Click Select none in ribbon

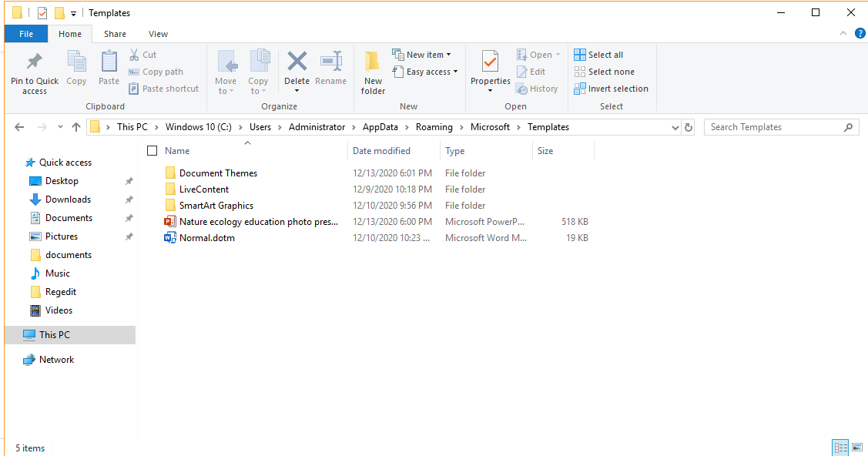coord(604,72)
